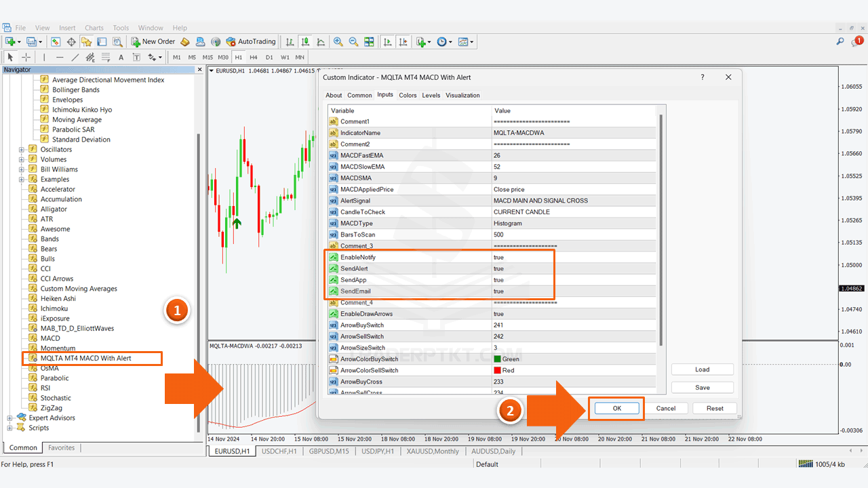This screenshot has width=868, height=488.
Task: Open the Charts menu
Action: coord(94,28)
